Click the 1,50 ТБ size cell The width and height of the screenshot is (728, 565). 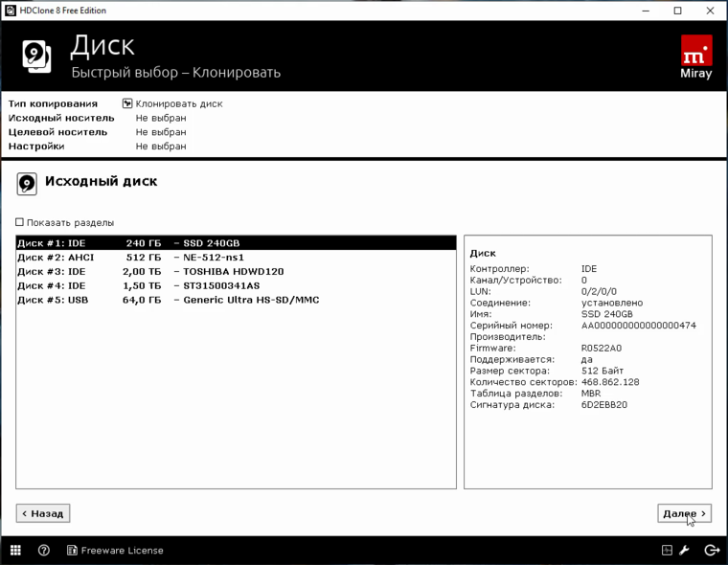click(142, 285)
